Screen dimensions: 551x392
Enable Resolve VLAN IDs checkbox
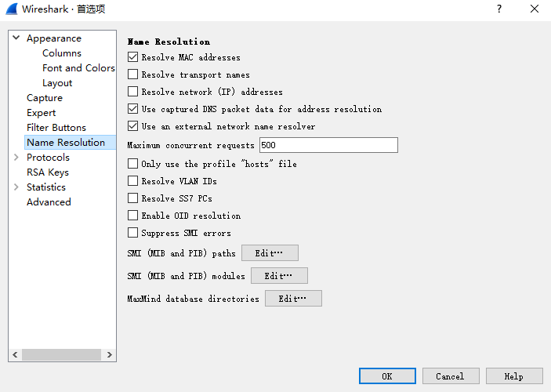(x=132, y=180)
